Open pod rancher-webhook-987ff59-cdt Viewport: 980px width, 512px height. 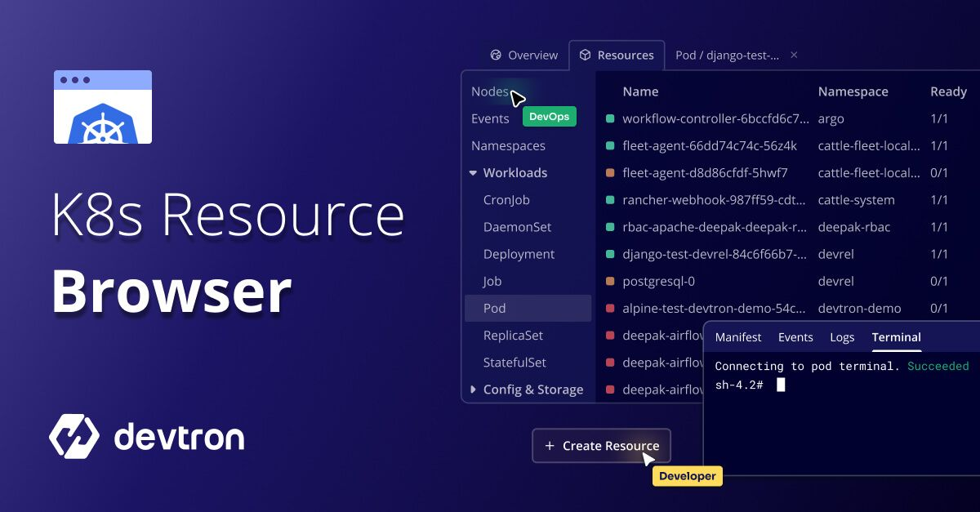pyautogui.click(x=715, y=199)
